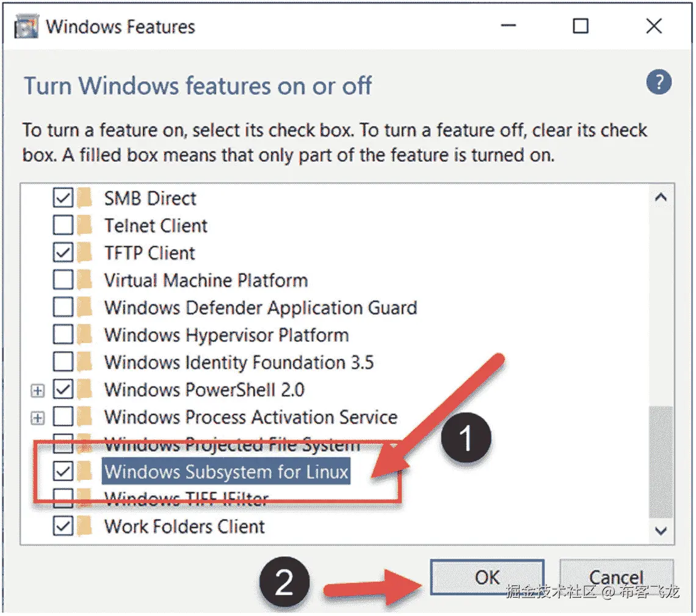Select the SMB Direct label

150,198
